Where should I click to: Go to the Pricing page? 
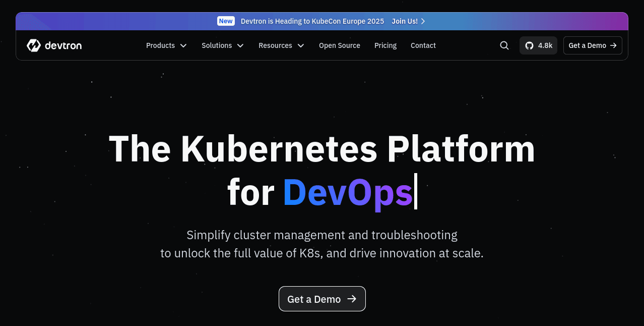point(385,45)
